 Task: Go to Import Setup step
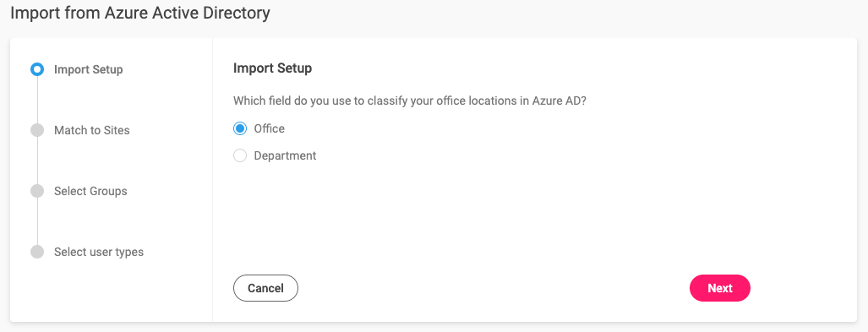pyautogui.click(x=89, y=69)
